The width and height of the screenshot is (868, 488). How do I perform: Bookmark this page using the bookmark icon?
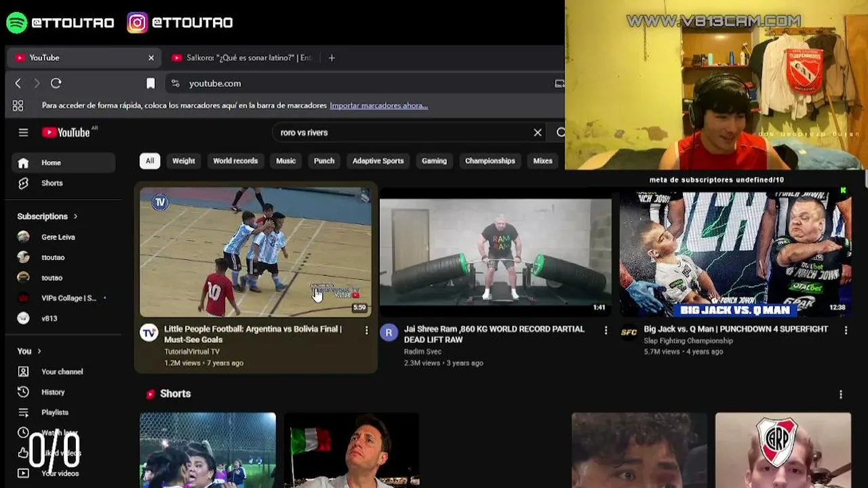tap(151, 83)
